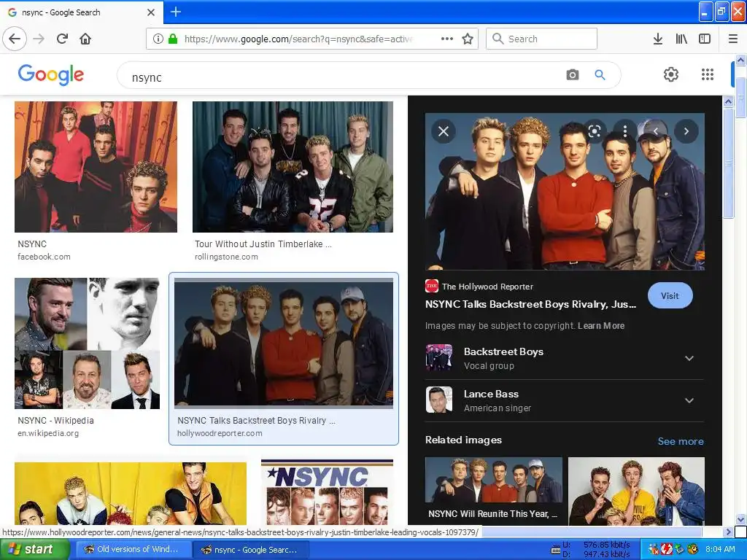The image size is (747, 560).
Task: Open a new tab with plus icon
Action: pyautogui.click(x=175, y=12)
